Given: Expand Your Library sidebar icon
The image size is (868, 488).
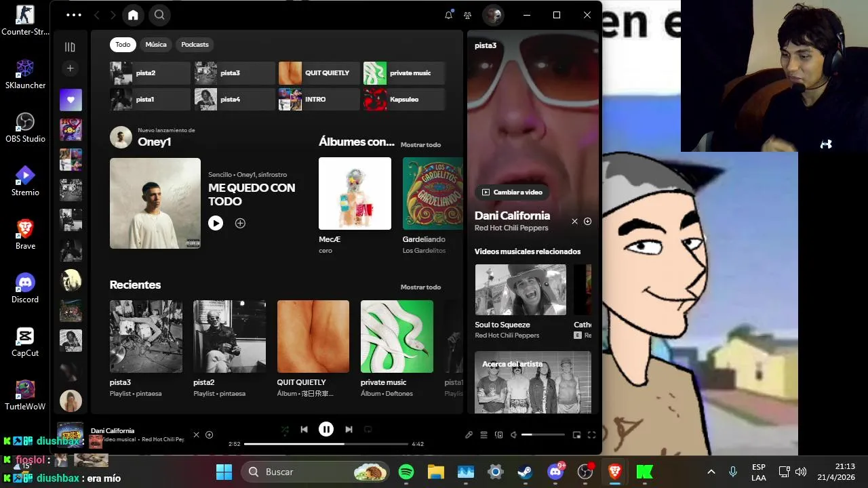Looking at the screenshot, I should (x=70, y=47).
